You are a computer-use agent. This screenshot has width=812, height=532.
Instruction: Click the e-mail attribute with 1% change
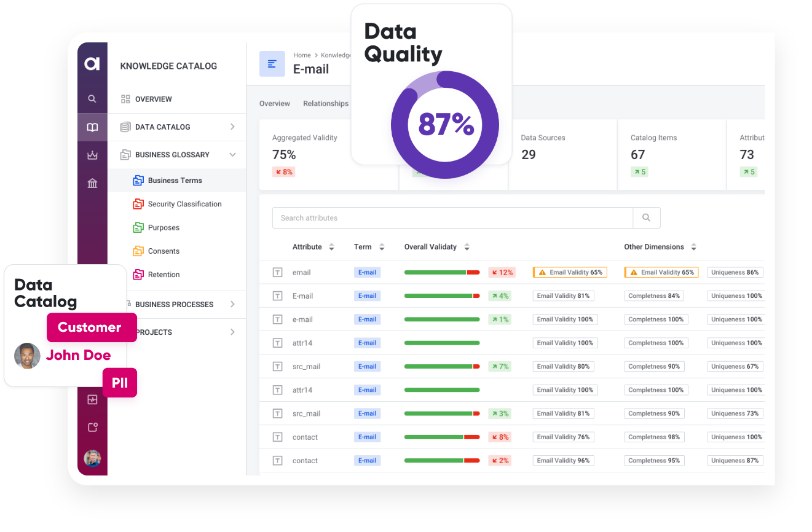302,319
